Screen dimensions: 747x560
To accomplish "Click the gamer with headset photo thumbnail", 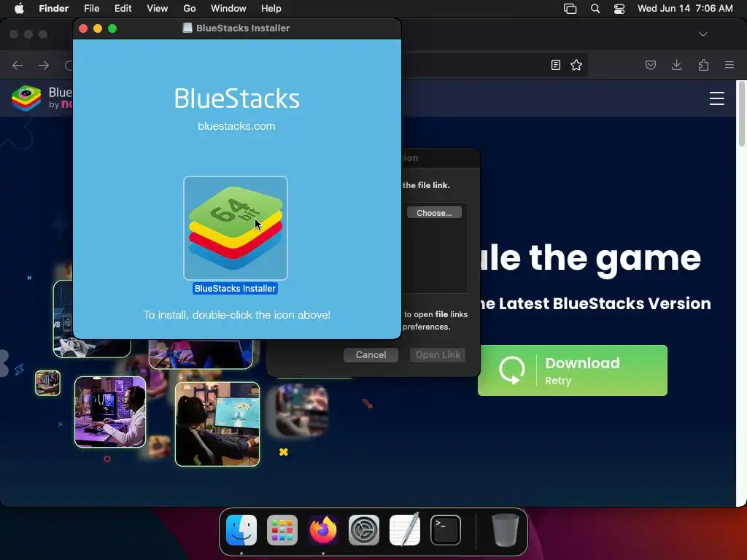I will point(110,412).
